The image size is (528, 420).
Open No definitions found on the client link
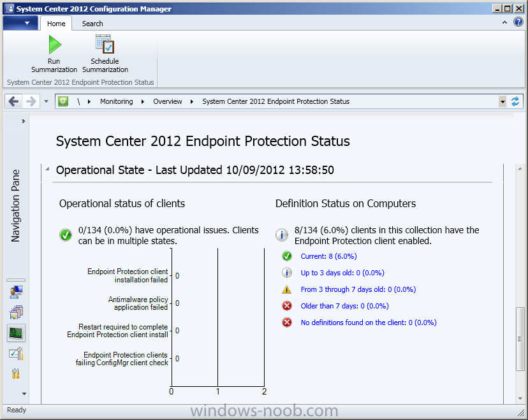point(369,322)
